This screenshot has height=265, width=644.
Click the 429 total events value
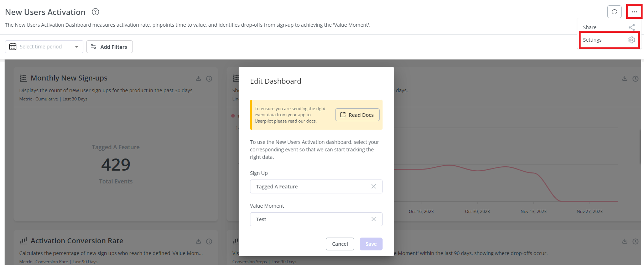tap(116, 165)
